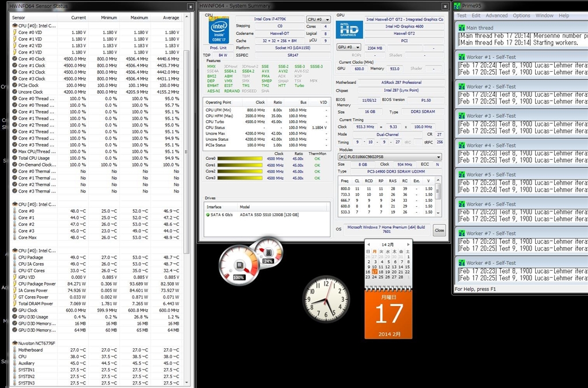Click the Prod. Unit button under CPU logo
The image size is (588, 388).
[x=218, y=48]
